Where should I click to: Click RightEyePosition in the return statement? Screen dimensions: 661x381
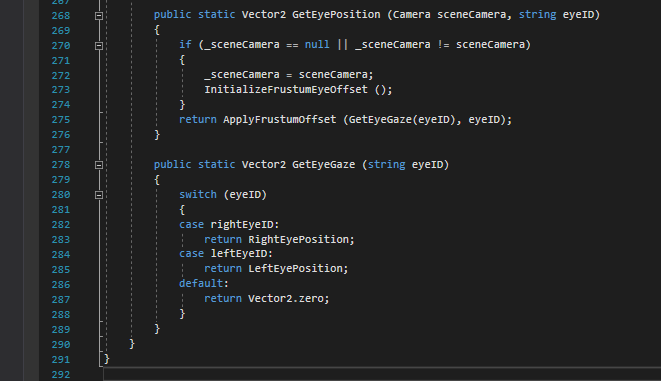click(298, 239)
